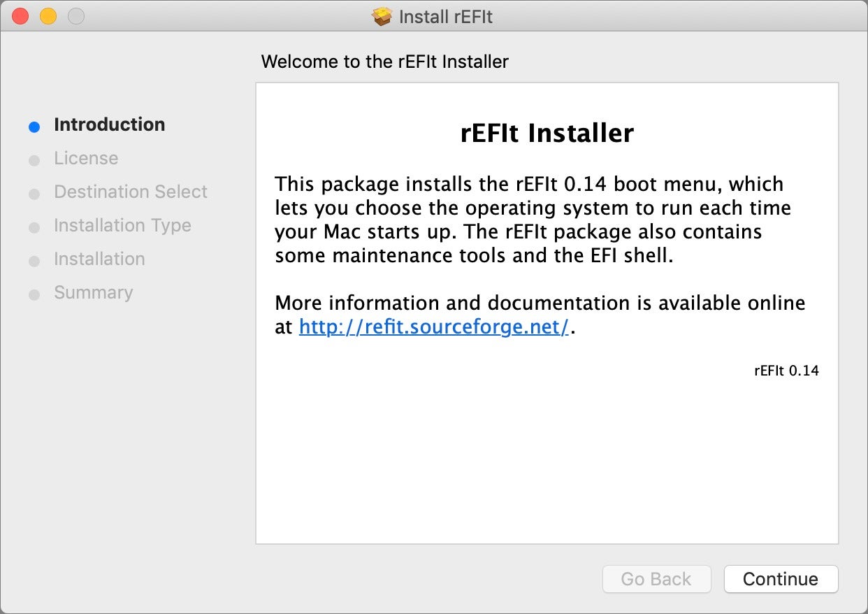Click the gray Summary step bullet
The image size is (868, 614).
[x=34, y=294]
